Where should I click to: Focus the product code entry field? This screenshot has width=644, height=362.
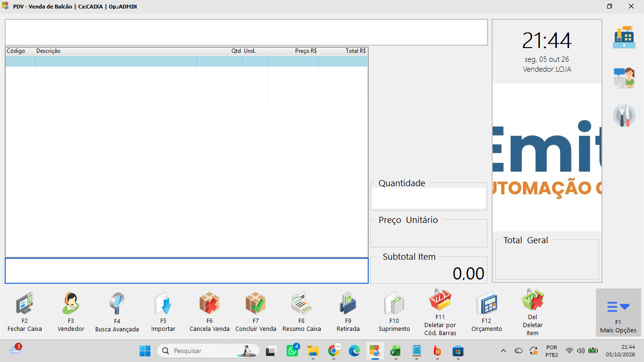pos(187,271)
